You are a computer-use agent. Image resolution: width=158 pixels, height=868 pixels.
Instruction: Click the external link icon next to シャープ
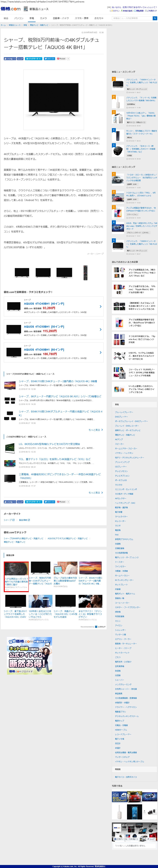(13, 520)
